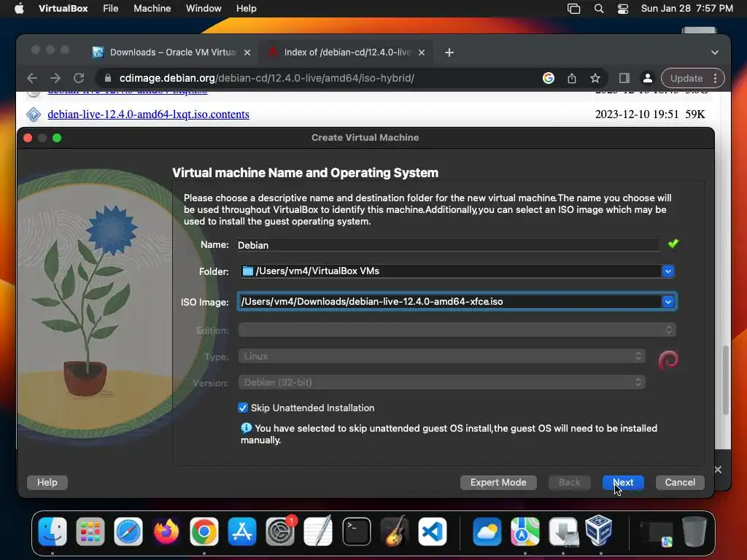Open the Help menu in menu bar
The image size is (747, 560).
[x=247, y=8]
